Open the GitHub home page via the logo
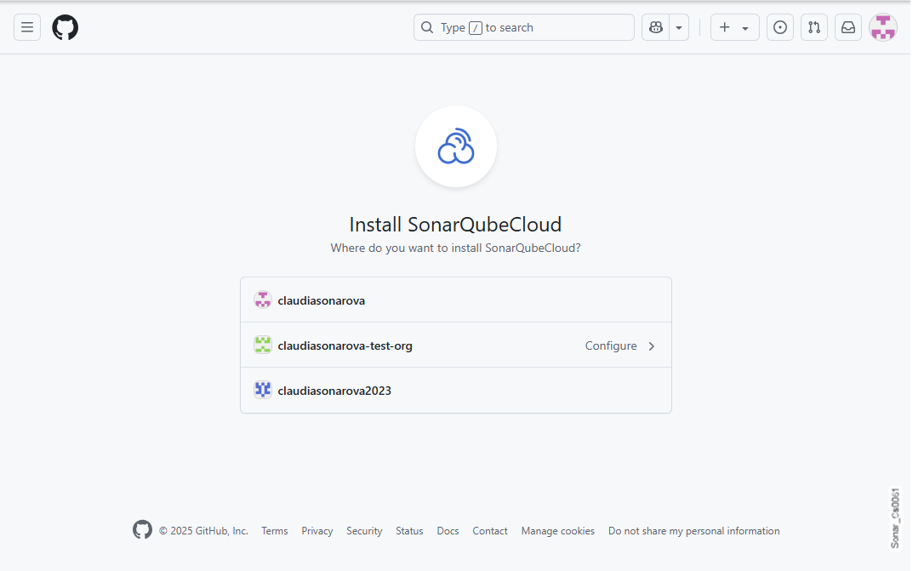This screenshot has width=924, height=571. pos(65,27)
